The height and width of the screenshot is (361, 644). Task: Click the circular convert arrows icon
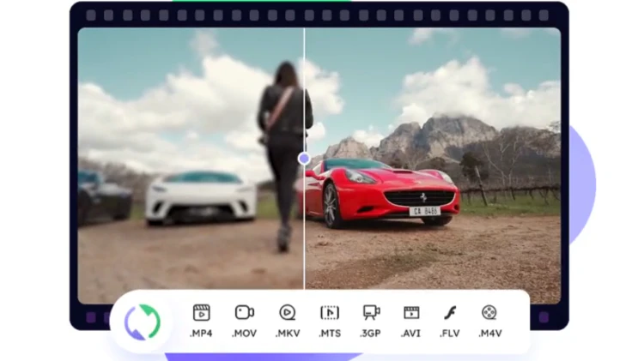142,322
